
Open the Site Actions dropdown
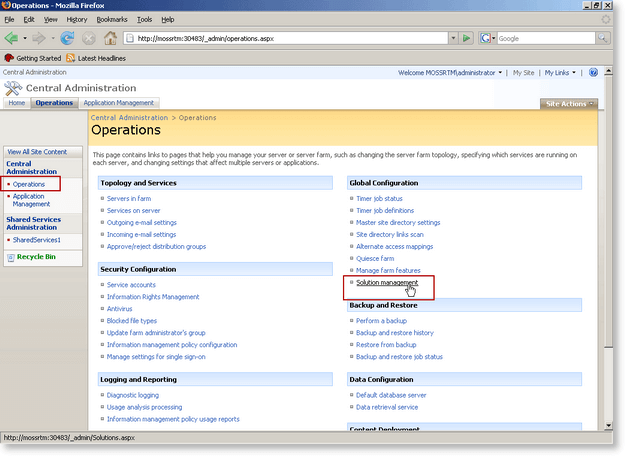tap(569, 104)
